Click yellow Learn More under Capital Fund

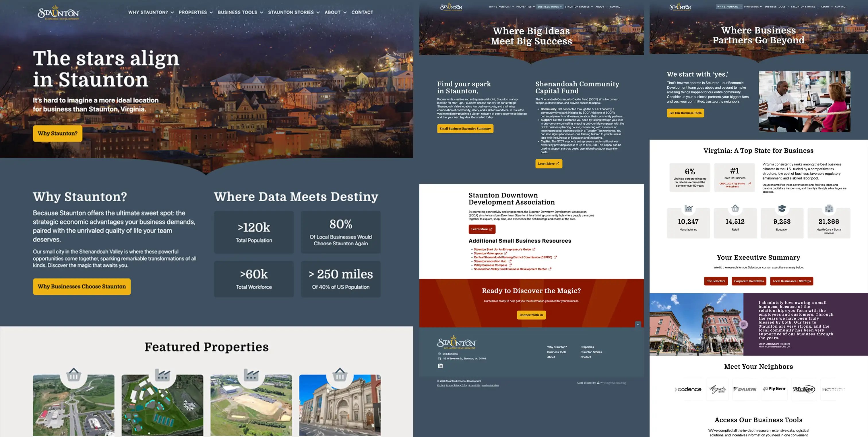[x=549, y=164]
